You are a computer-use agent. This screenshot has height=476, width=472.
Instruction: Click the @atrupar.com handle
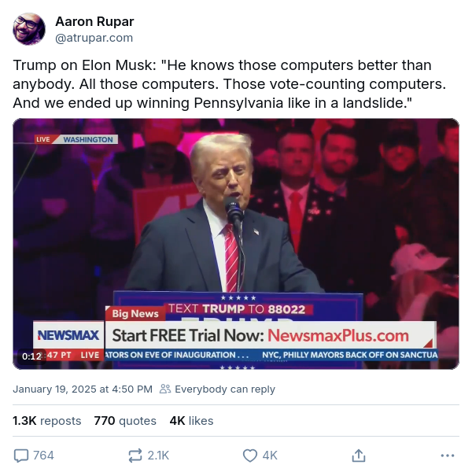(94, 38)
